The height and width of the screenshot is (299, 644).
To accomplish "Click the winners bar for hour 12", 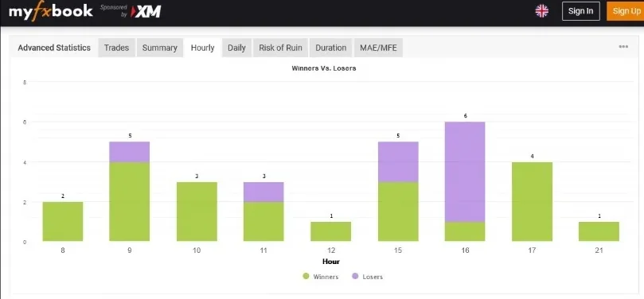I will (x=331, y=231).
